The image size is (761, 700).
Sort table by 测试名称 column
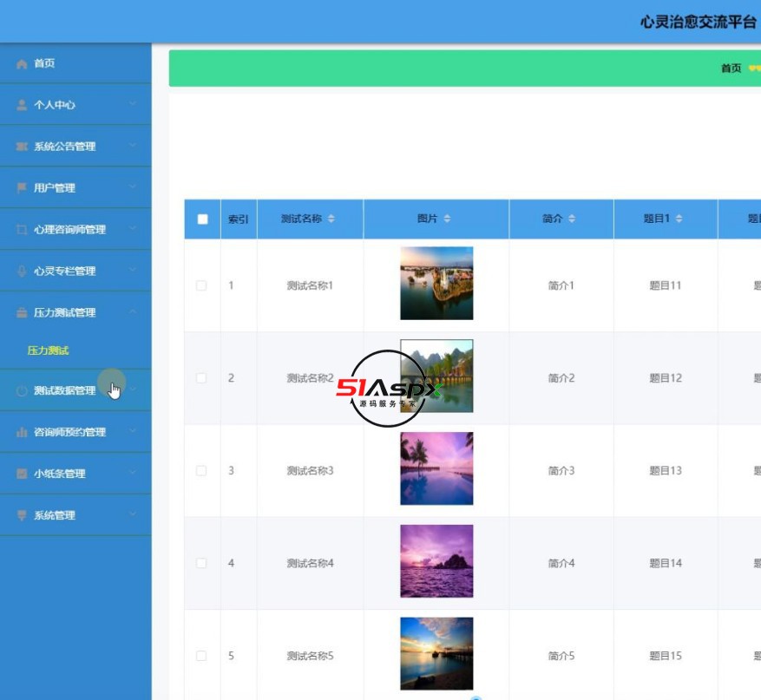click(331, 219)
